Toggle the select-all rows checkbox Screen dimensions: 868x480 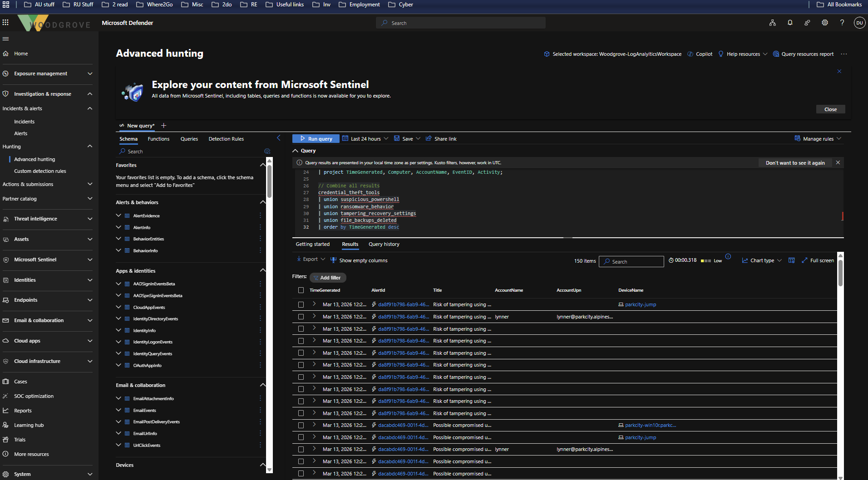click(301, 290)
